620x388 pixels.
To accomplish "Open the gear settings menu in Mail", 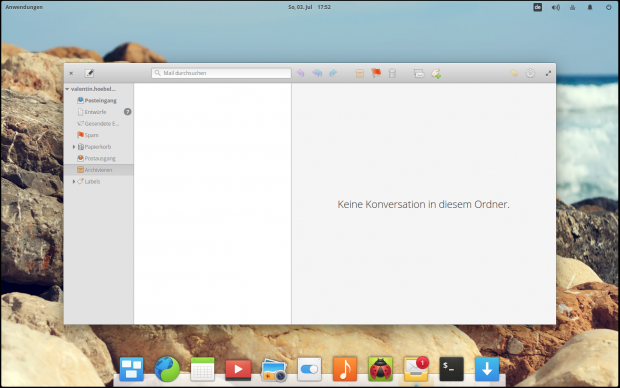I will 530,73.
